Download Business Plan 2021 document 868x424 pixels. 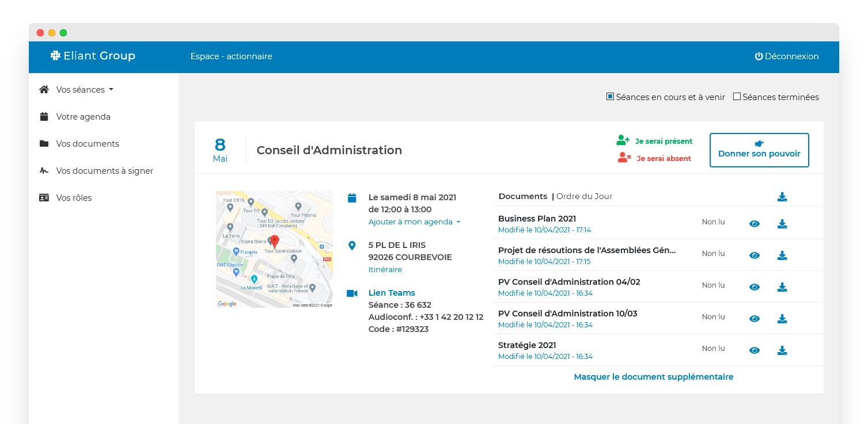782,224
